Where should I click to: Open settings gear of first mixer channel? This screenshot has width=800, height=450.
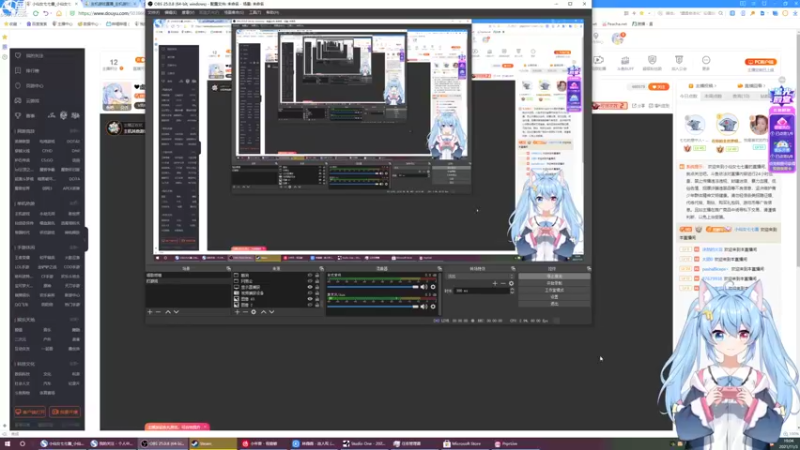[433, 287]
